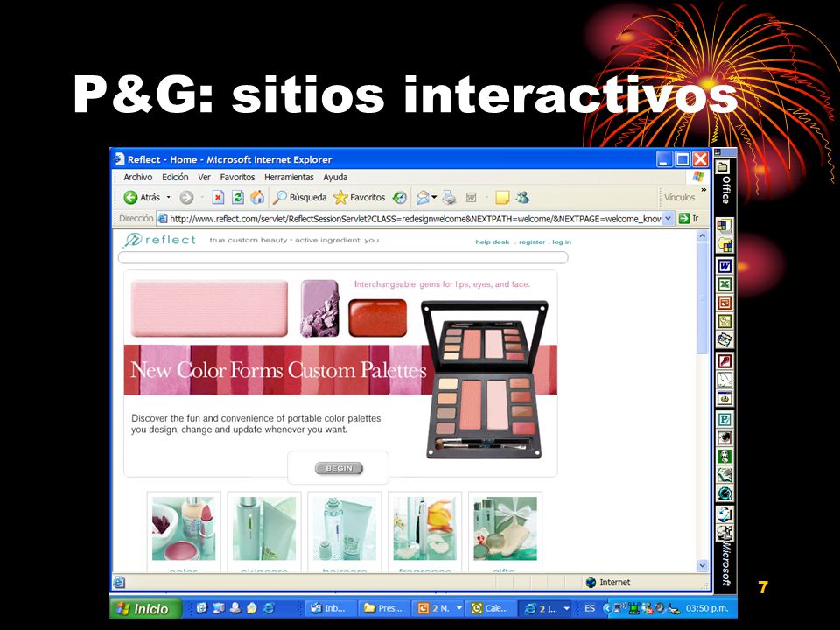Open the Cale... taskbar button
The width and height of the screenshot is (840, 630).
tap(490, 609)
